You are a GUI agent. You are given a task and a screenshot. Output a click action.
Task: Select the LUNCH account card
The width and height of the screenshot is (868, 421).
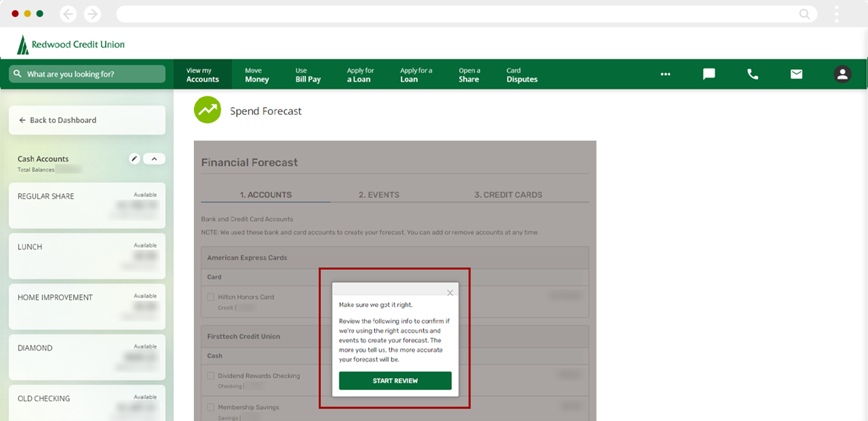pyautogui.click(x=87, y=256)
